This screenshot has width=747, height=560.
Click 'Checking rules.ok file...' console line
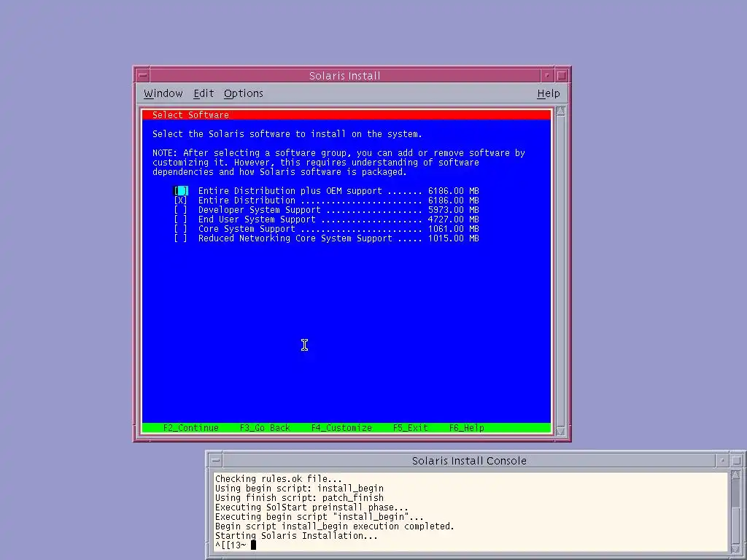278,478
